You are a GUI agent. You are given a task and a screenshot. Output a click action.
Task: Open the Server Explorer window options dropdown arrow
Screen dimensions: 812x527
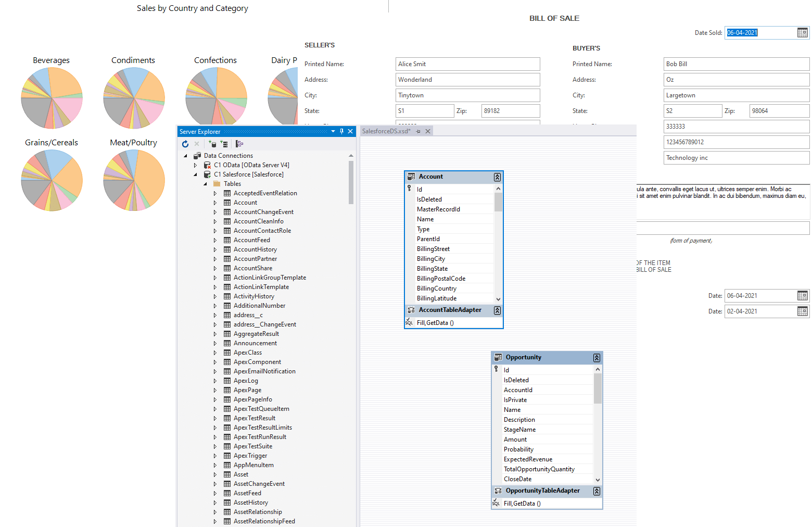click(x=333, y=131)
